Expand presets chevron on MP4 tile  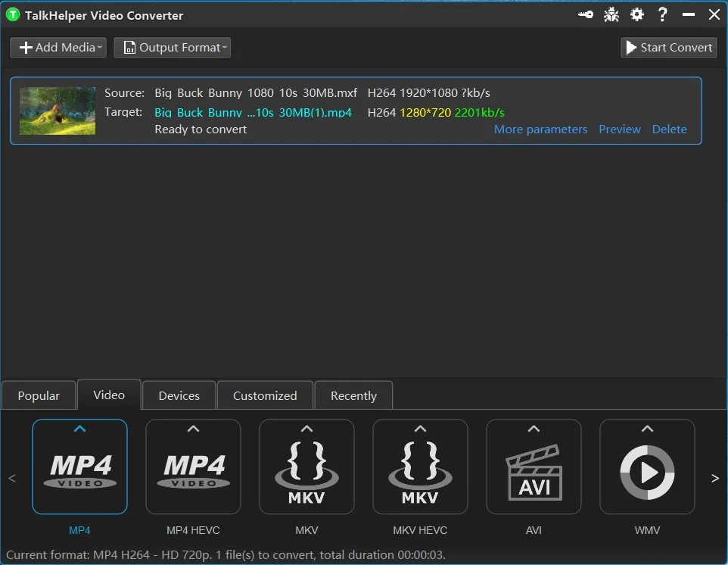(80, 429)
